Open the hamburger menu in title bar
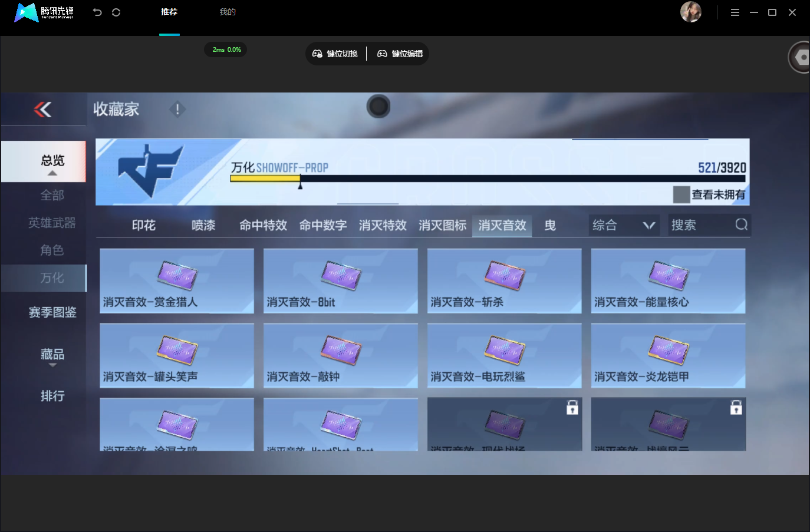This screenshot has height=532, width=810. [x=735, y=12]
